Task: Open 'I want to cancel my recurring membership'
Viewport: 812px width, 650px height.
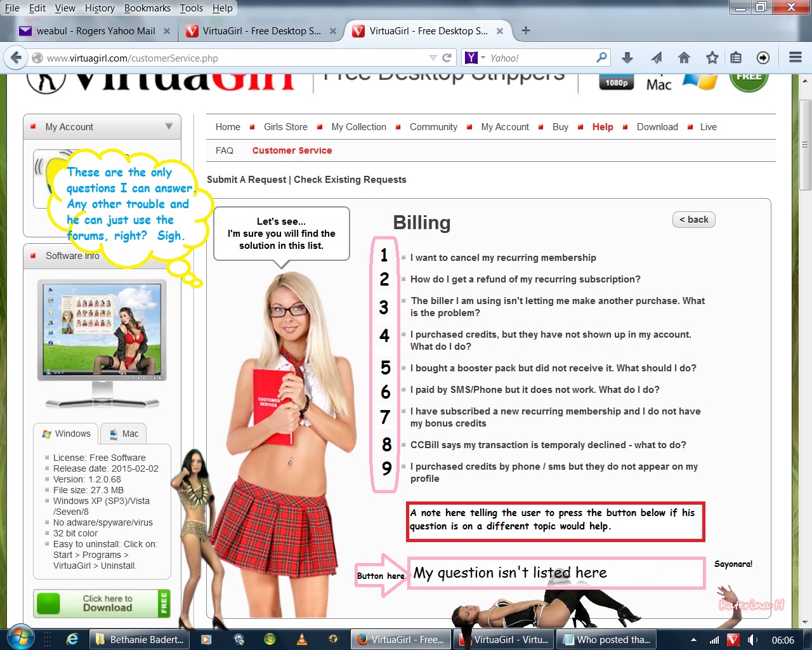Action: click(503, 258)
